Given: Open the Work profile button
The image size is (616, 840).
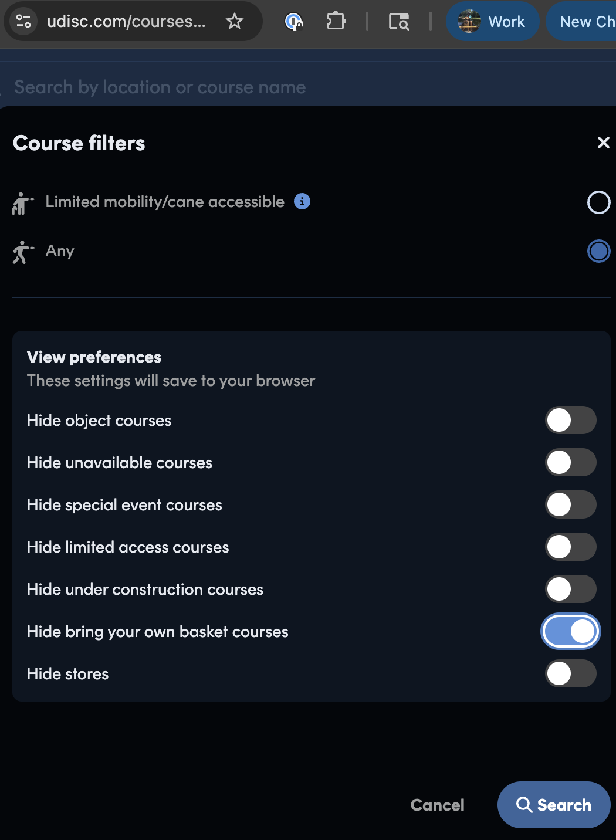Looking at the screenshot, I should (492, 22).
